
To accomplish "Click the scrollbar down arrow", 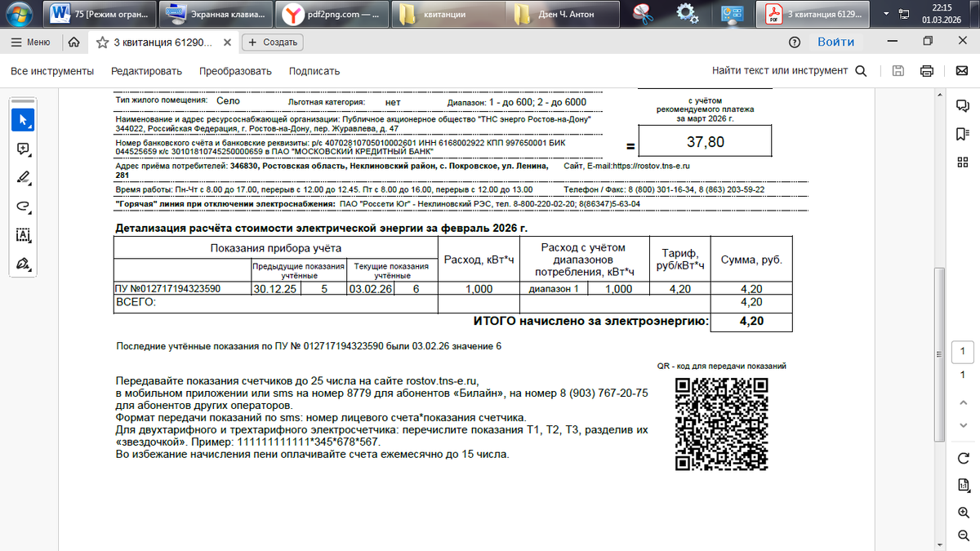I will tap(941, 544).
